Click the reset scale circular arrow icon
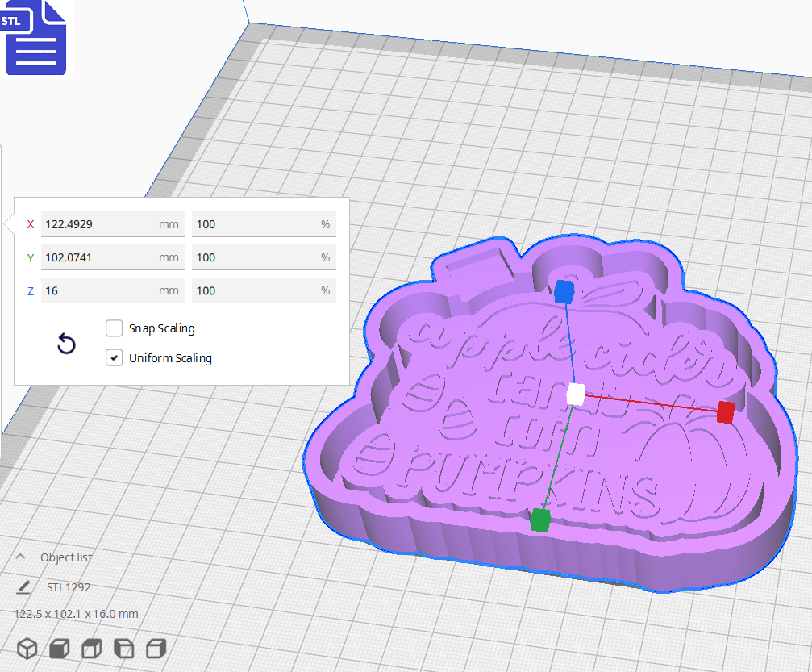This screenshot has width=812, height=672. [65, 344]
